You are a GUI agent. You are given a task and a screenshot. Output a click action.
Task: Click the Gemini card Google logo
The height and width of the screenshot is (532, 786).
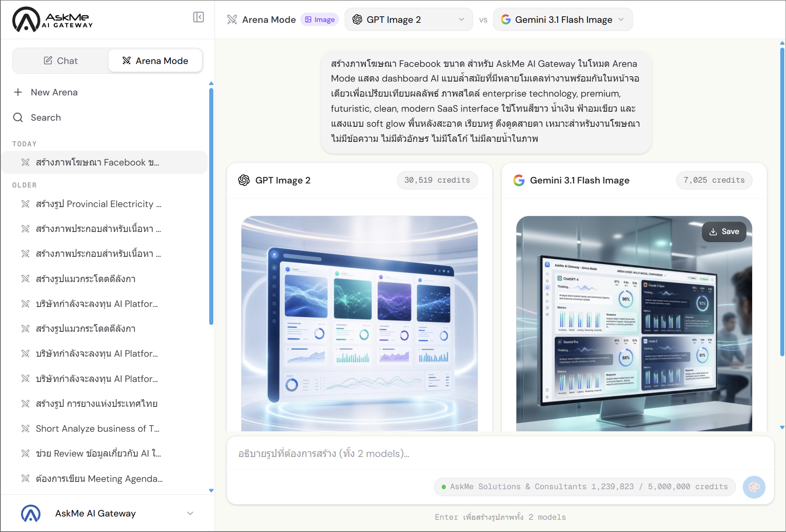pos(519,180)
